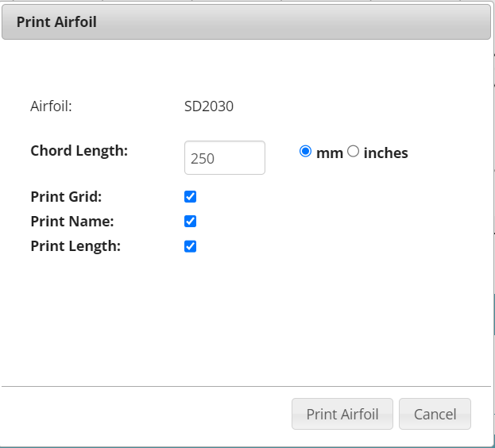Click the 'Print Name:' label
The image size is (495, 448).
point(72,222)
